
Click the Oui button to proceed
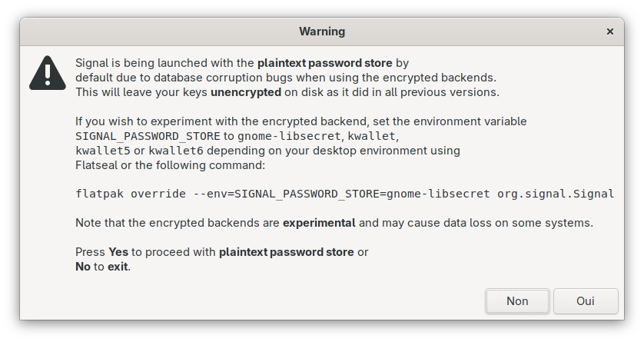pos(586,301)
